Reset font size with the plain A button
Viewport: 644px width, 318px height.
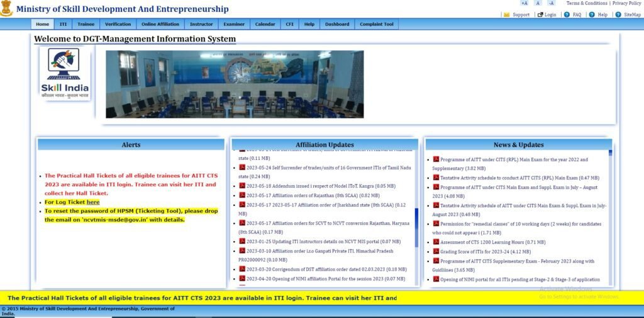(538, 3)
